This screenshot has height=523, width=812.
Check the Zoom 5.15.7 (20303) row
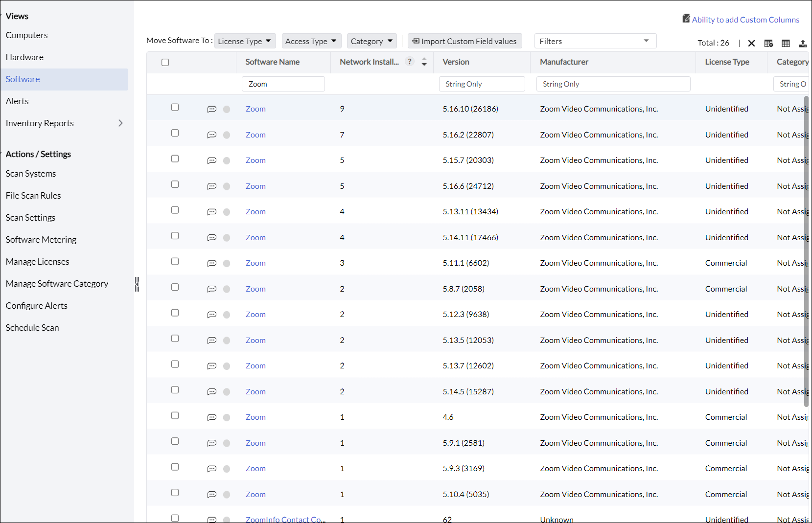click(175, 159)
